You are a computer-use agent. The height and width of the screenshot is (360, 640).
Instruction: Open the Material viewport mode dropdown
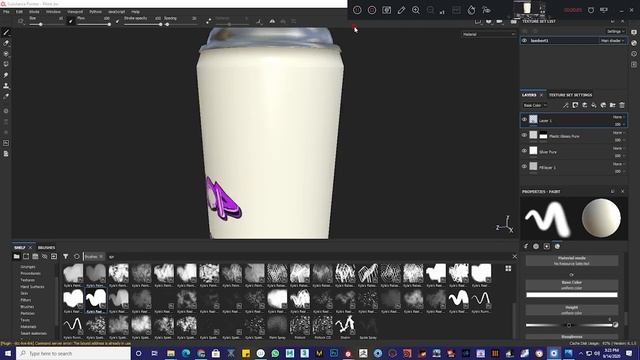pos(489,34)
